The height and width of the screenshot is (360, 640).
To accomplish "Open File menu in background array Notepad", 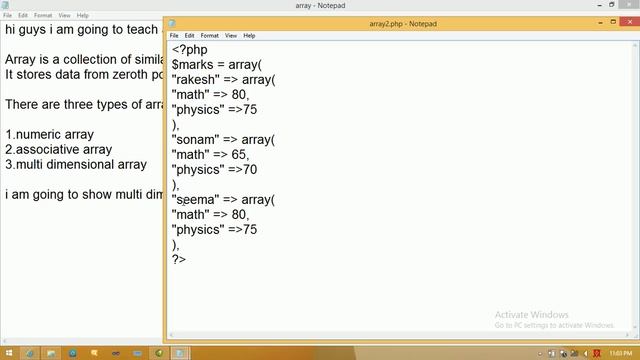I will 7,15.
